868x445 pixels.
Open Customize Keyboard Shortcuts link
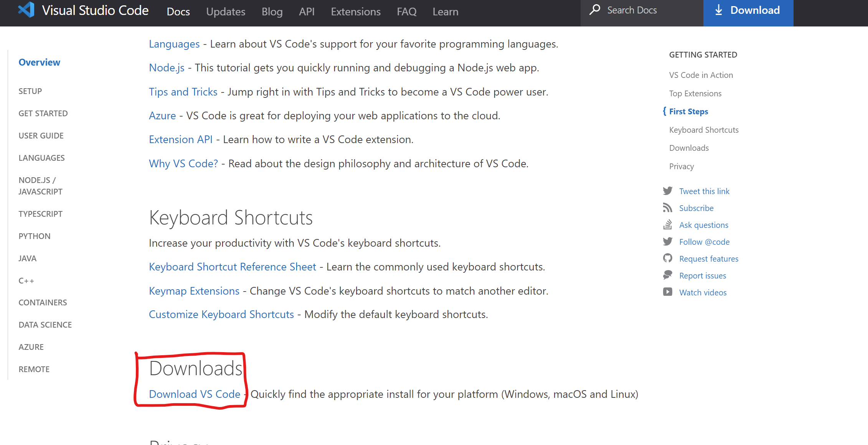pos(221,315)
